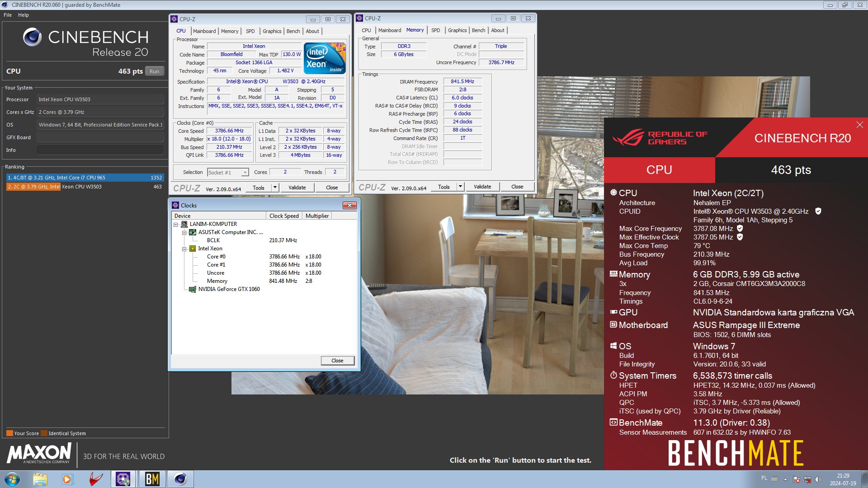
Task: Click the Republic of Gamers logo
Action: click(x=660, y=138)
